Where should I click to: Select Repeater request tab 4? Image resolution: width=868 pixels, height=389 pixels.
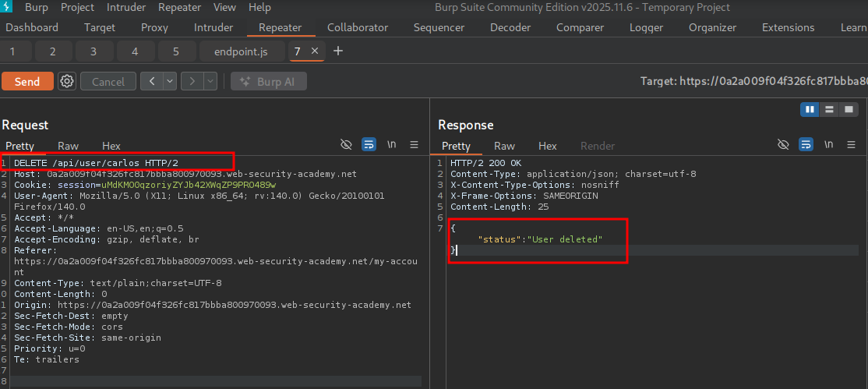pos(135,51)
